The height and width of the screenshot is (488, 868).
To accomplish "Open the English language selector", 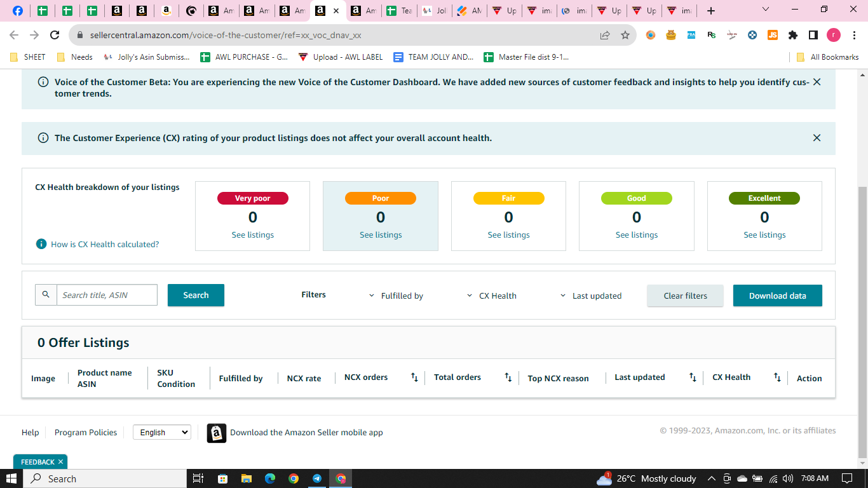I will [161, 432].
